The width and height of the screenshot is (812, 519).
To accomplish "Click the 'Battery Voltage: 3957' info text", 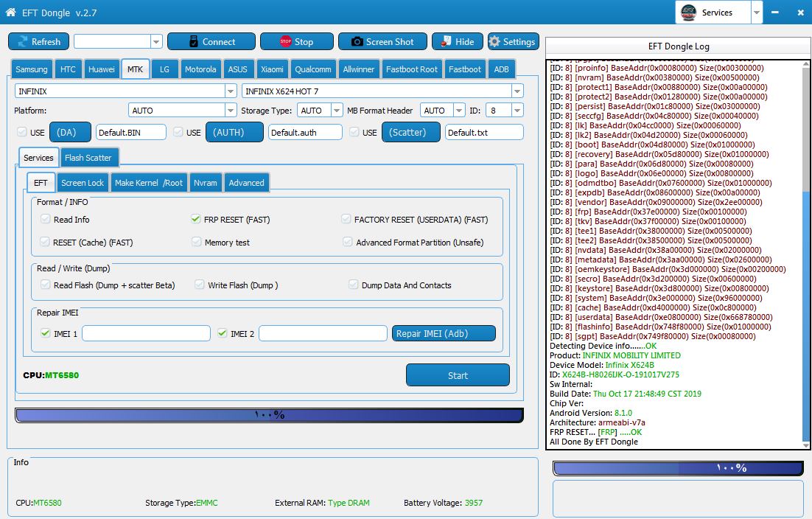I will coord(444,503).
